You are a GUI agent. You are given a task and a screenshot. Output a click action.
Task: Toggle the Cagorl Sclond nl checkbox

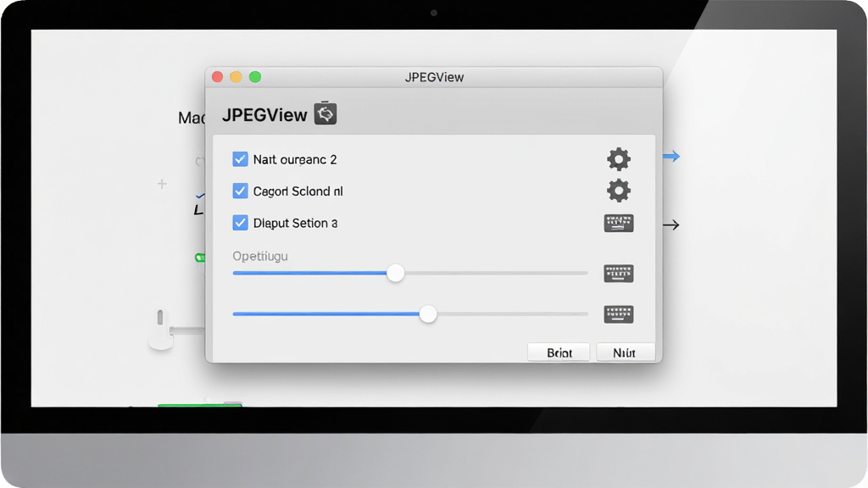[240, 191]
